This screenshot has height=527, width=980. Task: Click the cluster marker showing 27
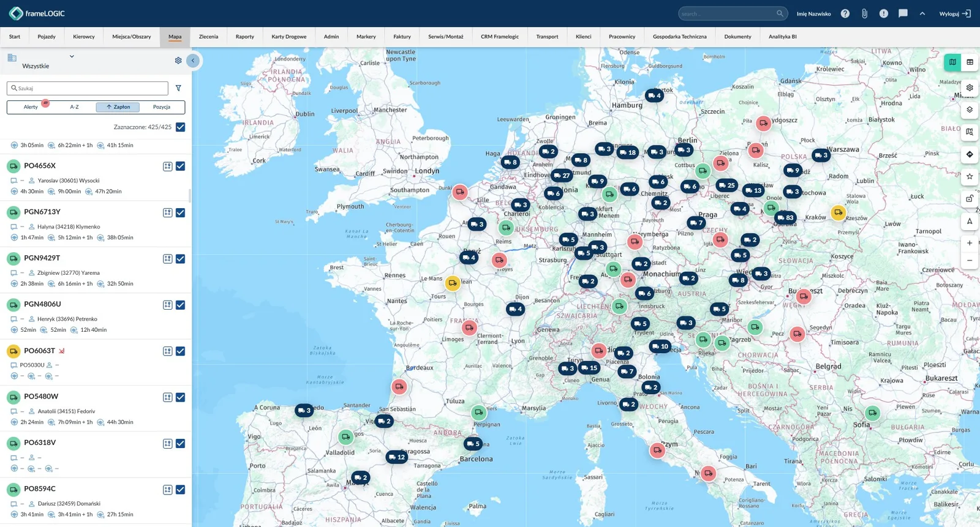[x=561, y=176]
